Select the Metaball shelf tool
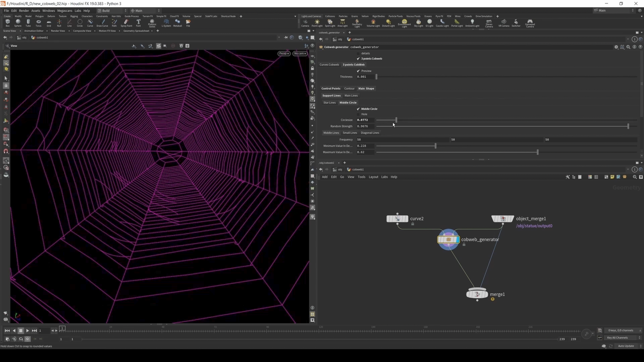 pyautogui.click(x=177, y=22)
